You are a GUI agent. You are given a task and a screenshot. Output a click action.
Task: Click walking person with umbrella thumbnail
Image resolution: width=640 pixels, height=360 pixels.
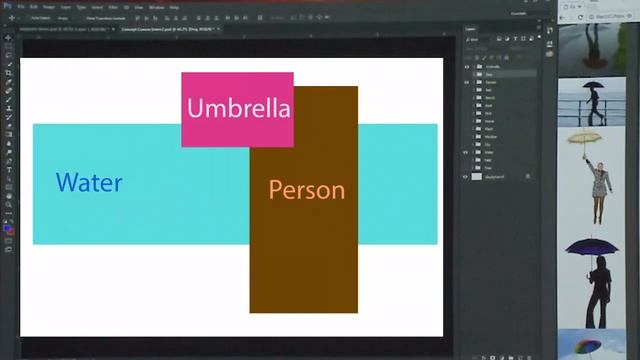(x=592, y=102)
